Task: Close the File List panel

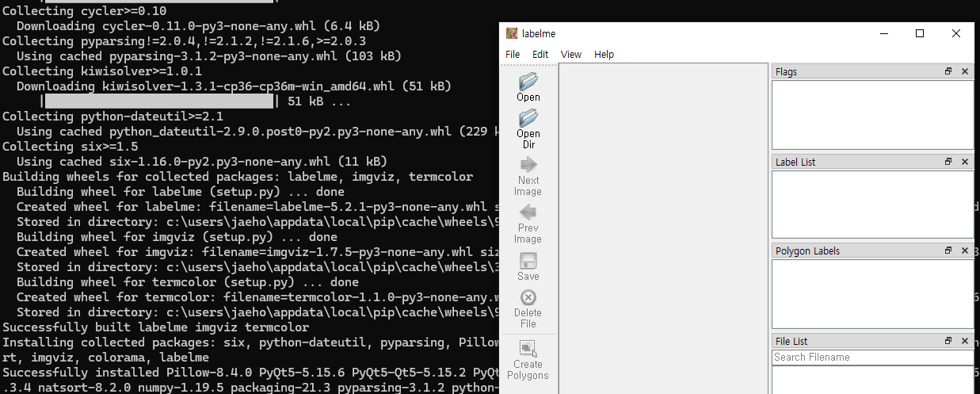Action: [964, 341]
